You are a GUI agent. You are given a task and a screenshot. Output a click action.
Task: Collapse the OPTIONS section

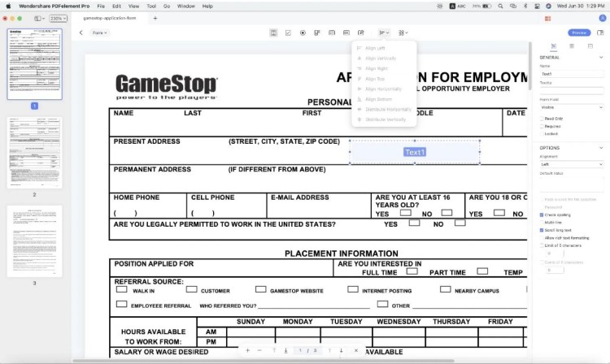click(601, 148)
